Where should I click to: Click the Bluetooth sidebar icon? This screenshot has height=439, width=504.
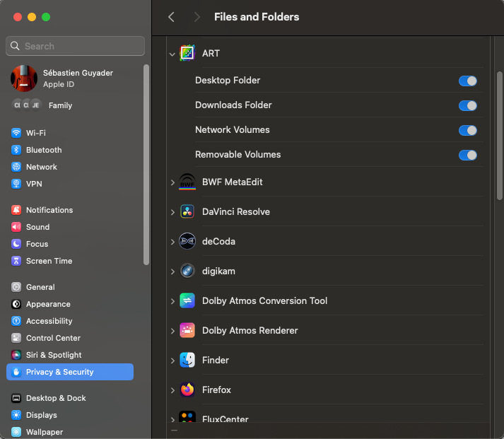pyautogui.click(x=16, y=150)
